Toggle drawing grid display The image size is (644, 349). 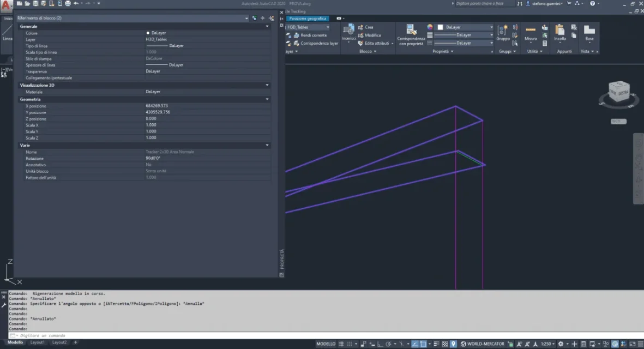[x=341, y=344]
